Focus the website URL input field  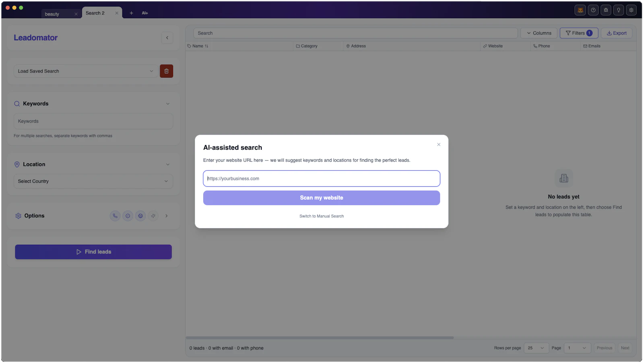(322, 179)
